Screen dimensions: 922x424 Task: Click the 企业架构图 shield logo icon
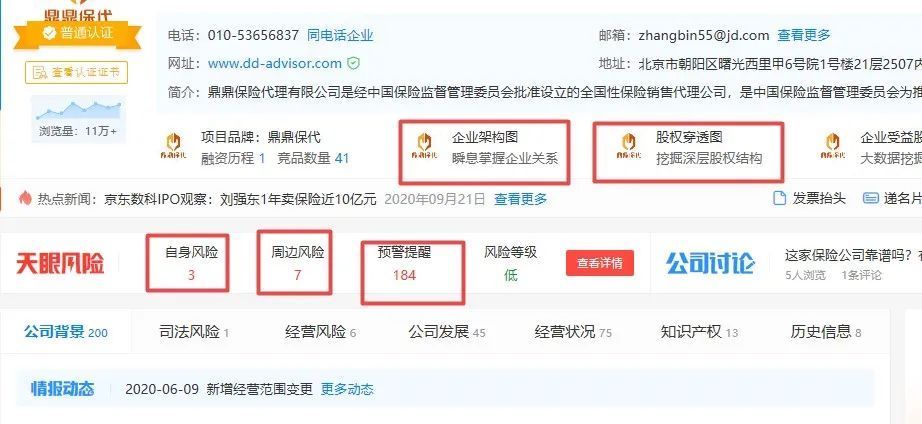[424, 146]
